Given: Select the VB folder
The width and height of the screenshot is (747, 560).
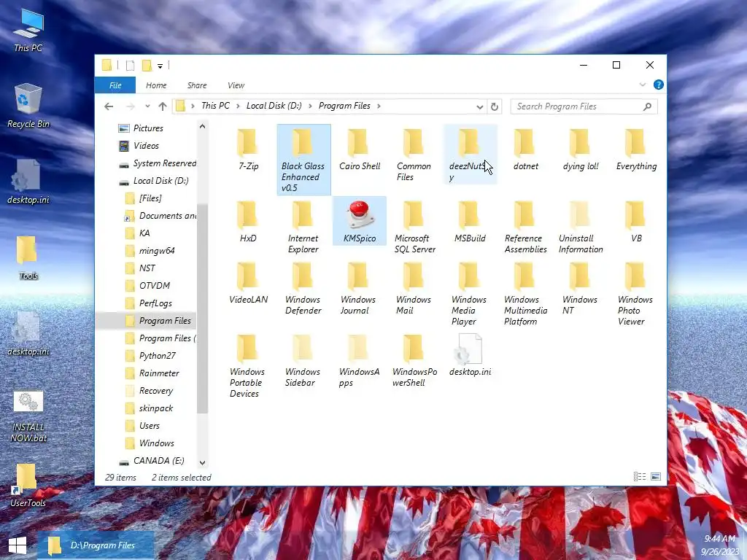Looking at the screenshot, I should 636,222.
